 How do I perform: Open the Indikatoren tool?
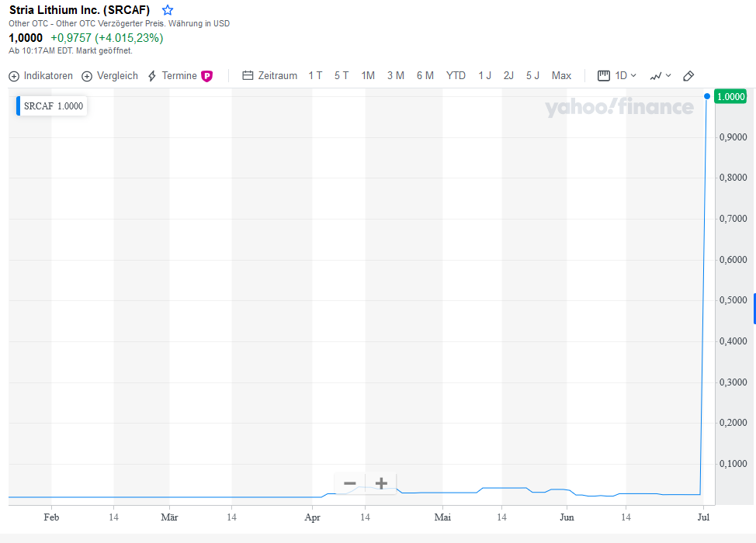pos(40,75)
